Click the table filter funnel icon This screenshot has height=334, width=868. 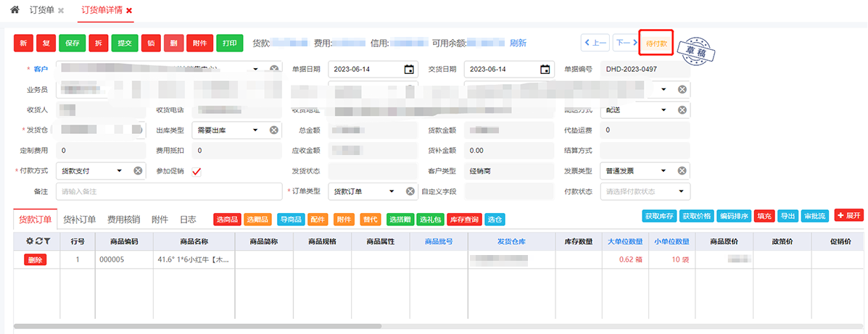[x=46, y=241]
